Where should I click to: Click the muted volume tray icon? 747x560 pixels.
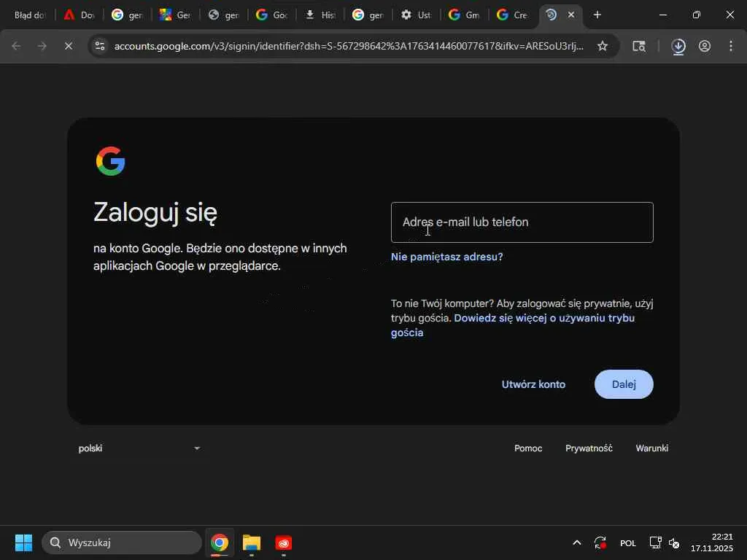pos(674,542)
